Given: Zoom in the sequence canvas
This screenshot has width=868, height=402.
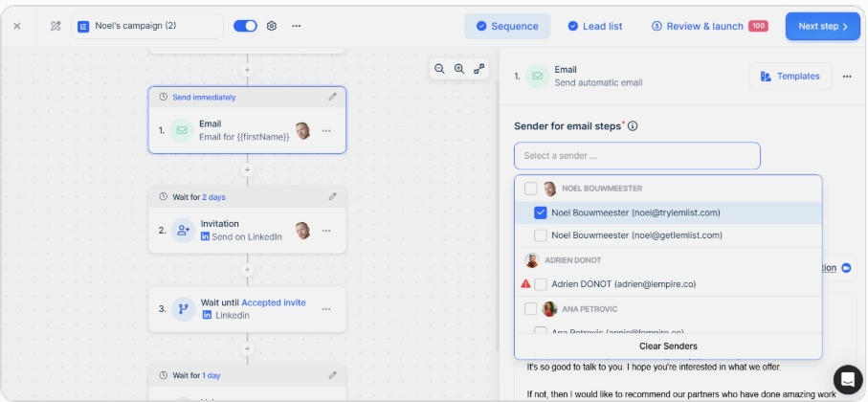Looking at the screenshot, I should tap(459, 69).
